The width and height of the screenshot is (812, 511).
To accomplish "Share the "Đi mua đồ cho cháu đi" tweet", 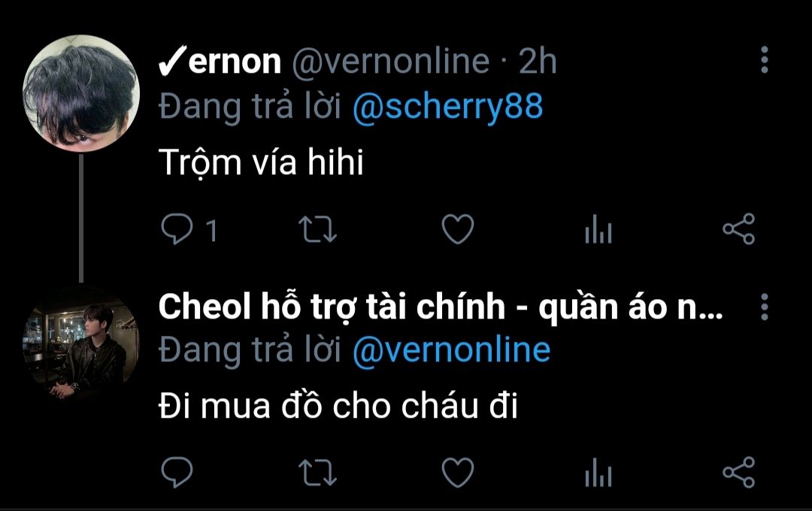I will 739,472.
